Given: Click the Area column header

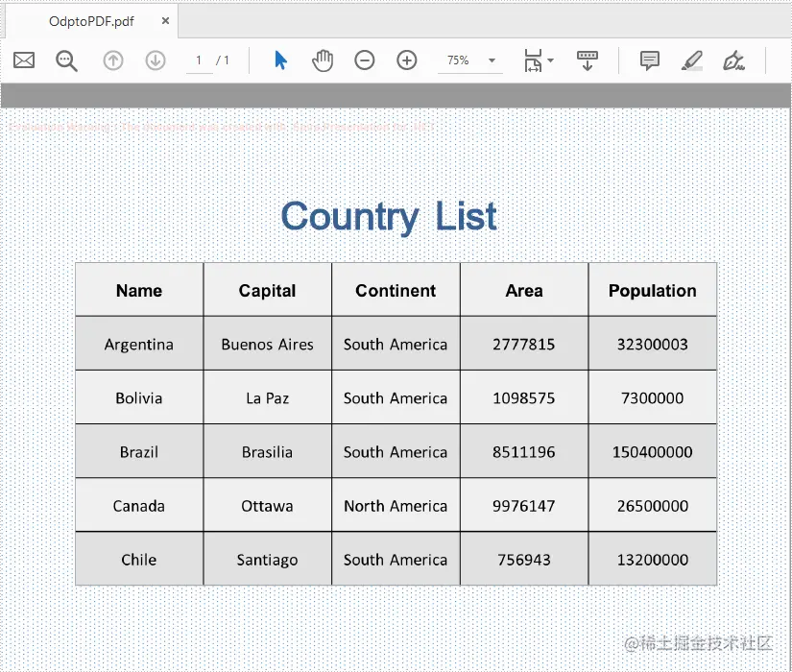Looking at the screenshot, I should (524, 290).
